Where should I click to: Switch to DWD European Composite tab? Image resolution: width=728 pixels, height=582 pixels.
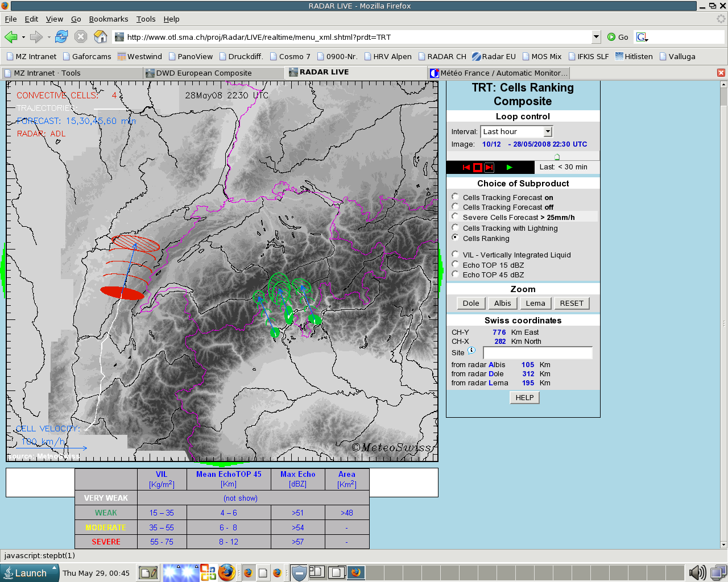[204, 73]
